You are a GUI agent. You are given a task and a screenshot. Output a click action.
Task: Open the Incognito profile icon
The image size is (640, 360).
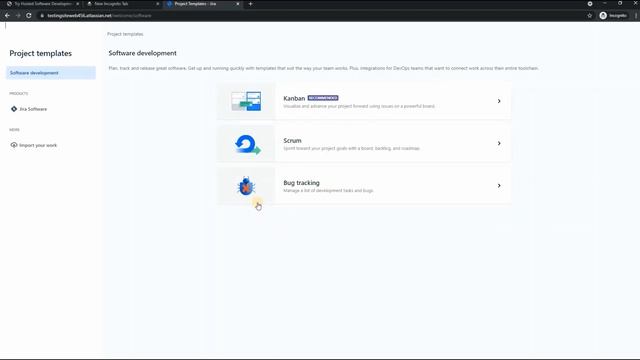click(x=603, y=16)
